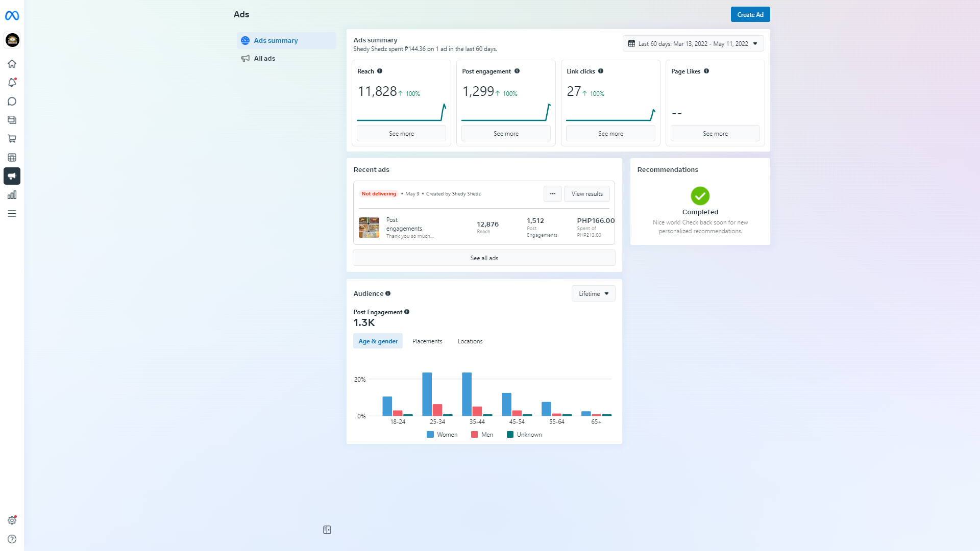Image resolution: width=980 pixels, height=551 pixels.
Task: Collapse the sidebar panel toggle icon
Action: pos(327,530)
